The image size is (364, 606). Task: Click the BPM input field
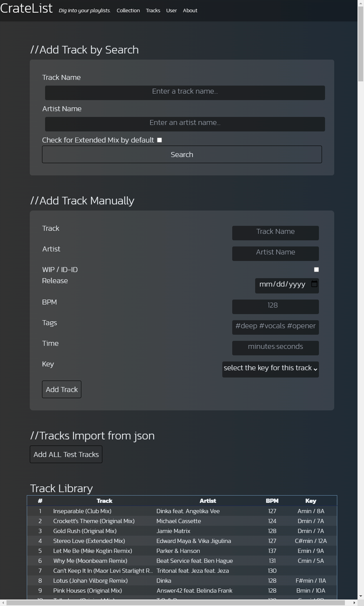[275, 307]
